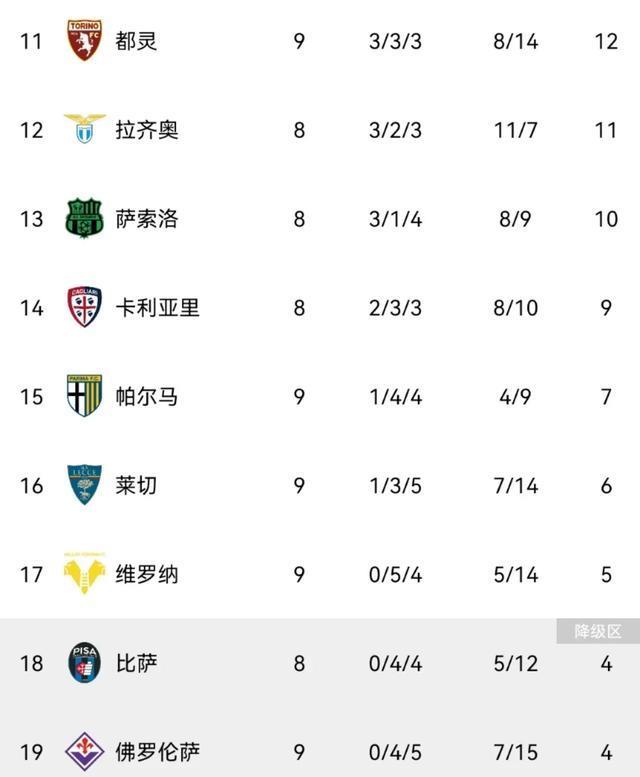
Task: Click team name 卡利亚里
Action: [158, 307]
